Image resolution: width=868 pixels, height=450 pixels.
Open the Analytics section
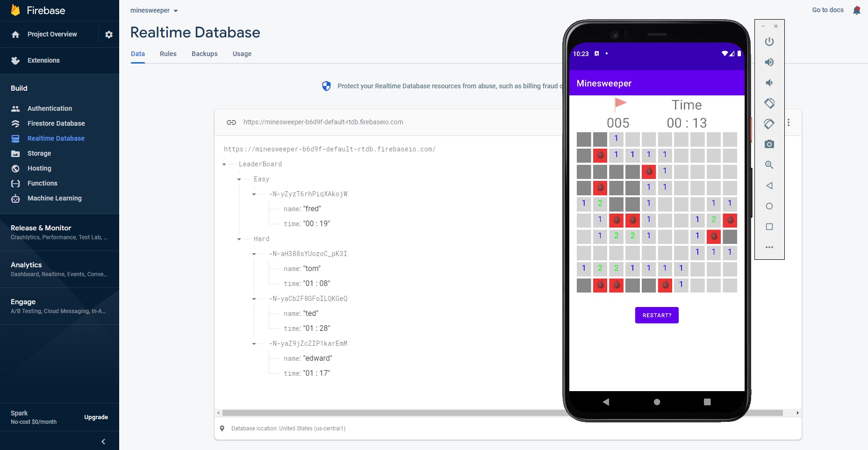59,269
